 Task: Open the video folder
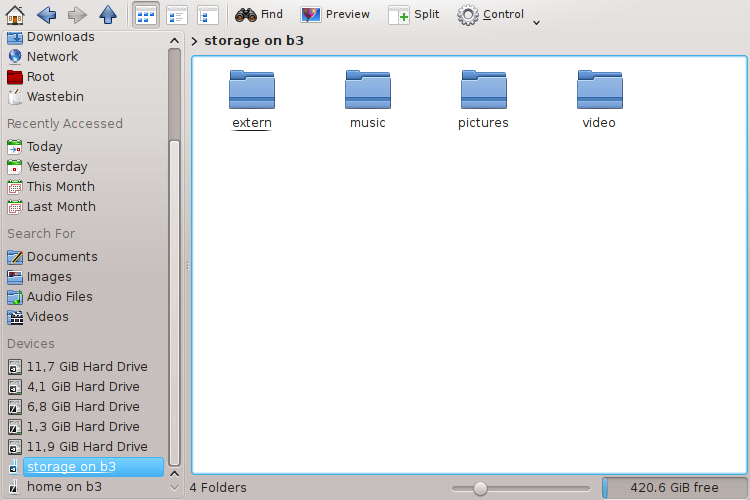click(599, 100)
